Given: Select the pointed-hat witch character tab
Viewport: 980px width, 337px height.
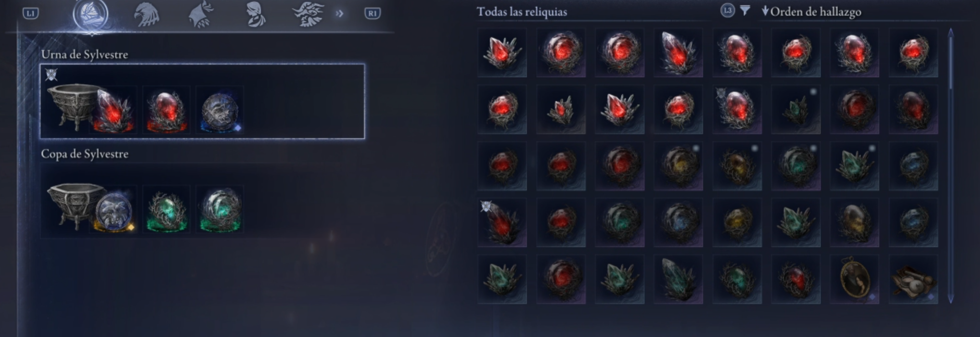Looking at the screenshot, I should coord(201,15).
